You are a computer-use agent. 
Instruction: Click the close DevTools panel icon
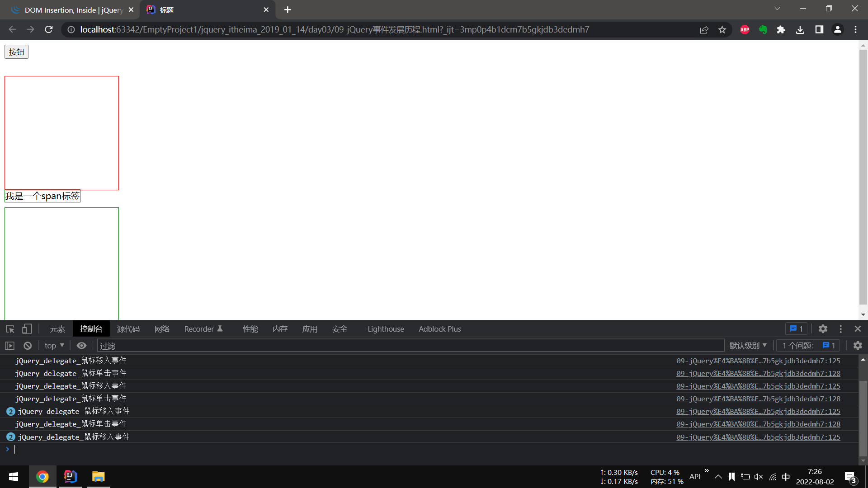(858, 329)
